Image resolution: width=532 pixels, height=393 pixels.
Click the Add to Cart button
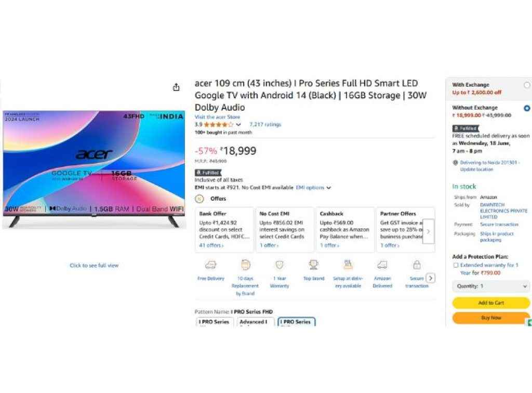point(491,303)
